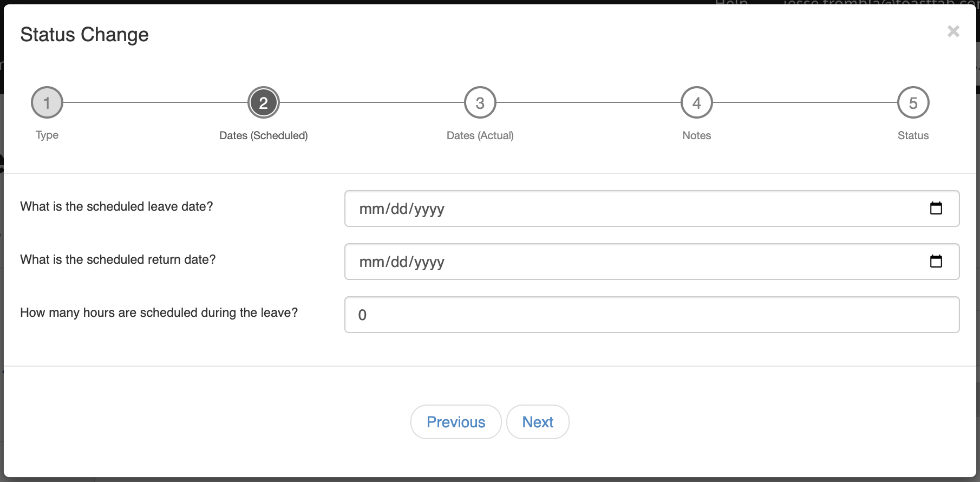Open calendar picker for scheduled return date
980x482 pixels.
click(x=936, y=262)
